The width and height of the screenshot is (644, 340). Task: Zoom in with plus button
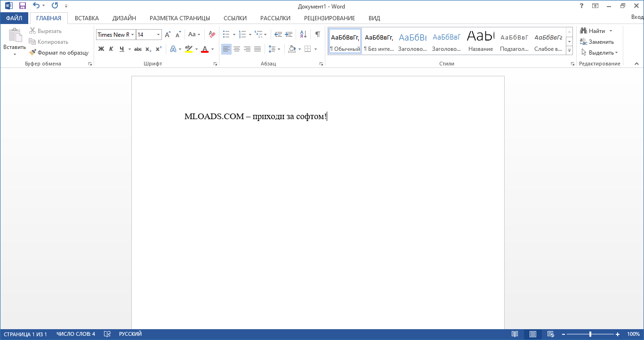(618, 334)
